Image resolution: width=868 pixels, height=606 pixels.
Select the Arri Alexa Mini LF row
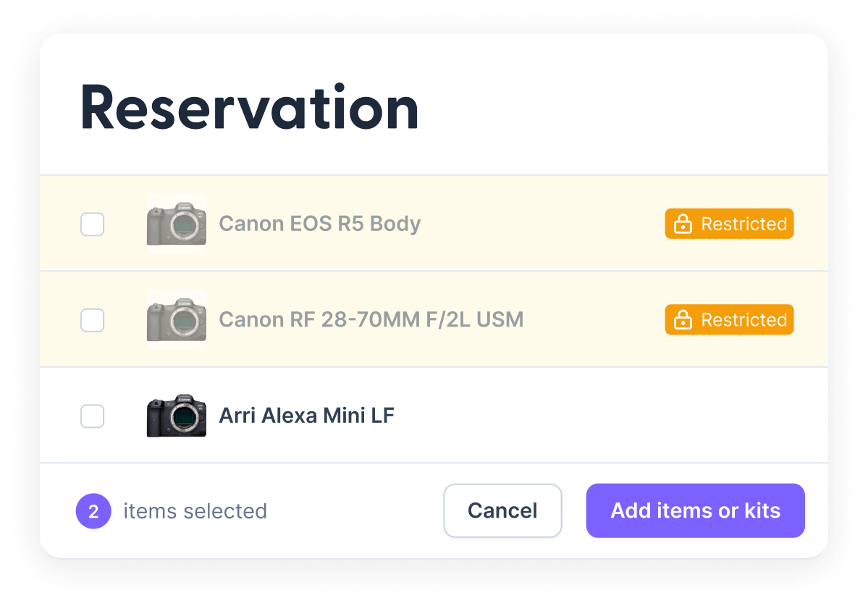[x=434, y=415]
